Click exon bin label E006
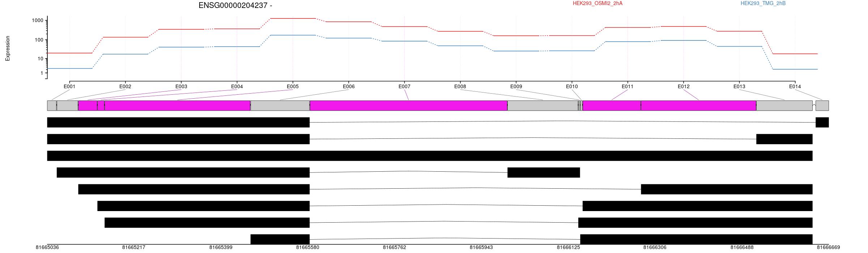This screenshot has width=868, height=253. coord(349,86)
